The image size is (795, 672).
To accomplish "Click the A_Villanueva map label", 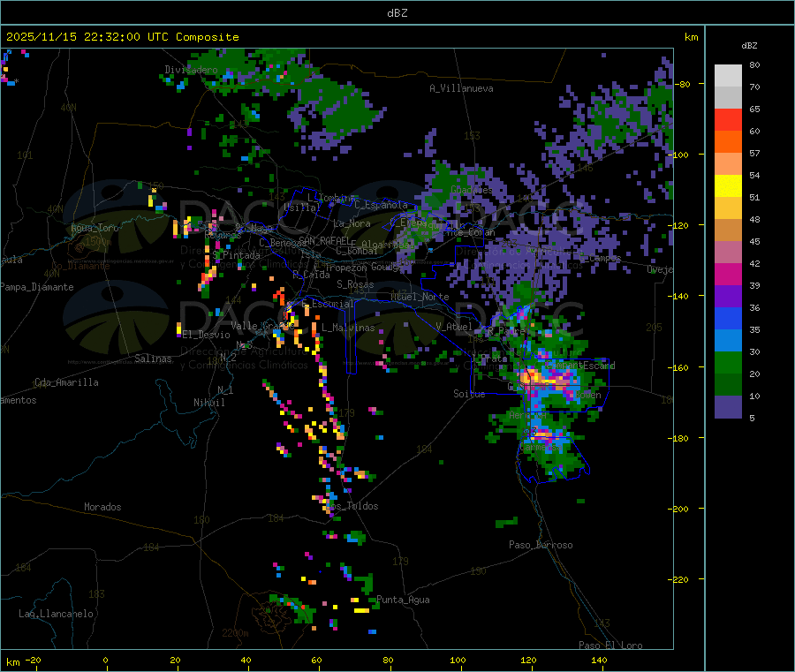I will tap(461, 88).
